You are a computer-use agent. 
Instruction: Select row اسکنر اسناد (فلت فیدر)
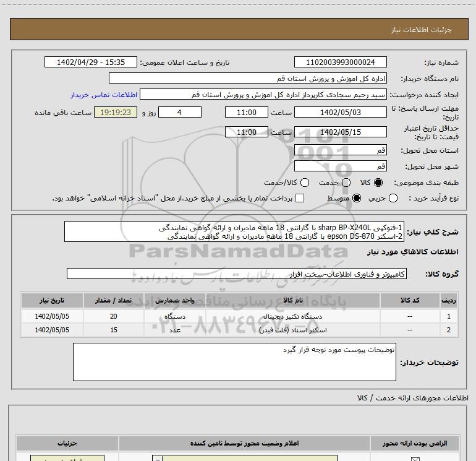[239, 330]
